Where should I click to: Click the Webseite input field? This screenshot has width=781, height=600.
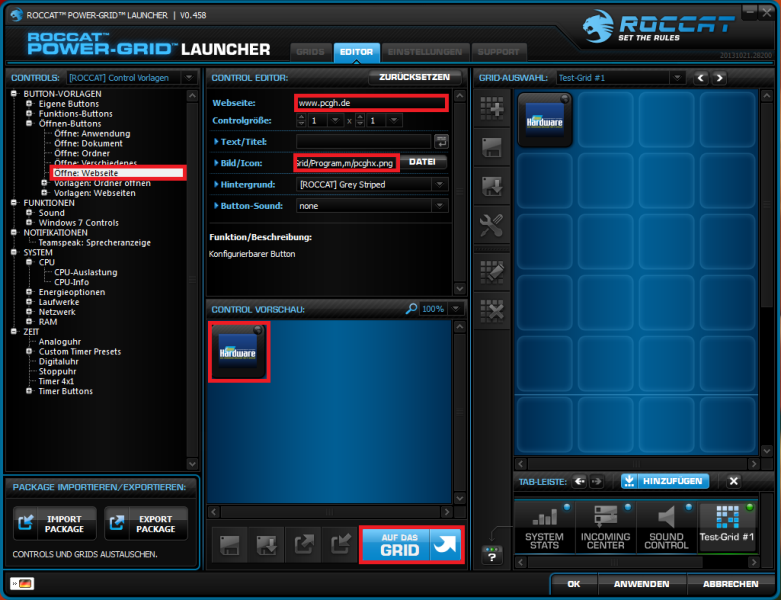(x=371, y=103)
